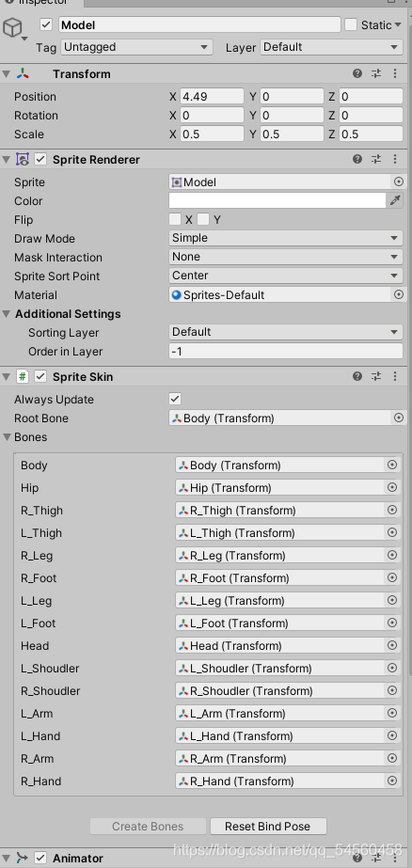Collapse the Sprite Skin foldout
Image resolution: width=412 pixels, height=868 pixels.
coord(6,377)
